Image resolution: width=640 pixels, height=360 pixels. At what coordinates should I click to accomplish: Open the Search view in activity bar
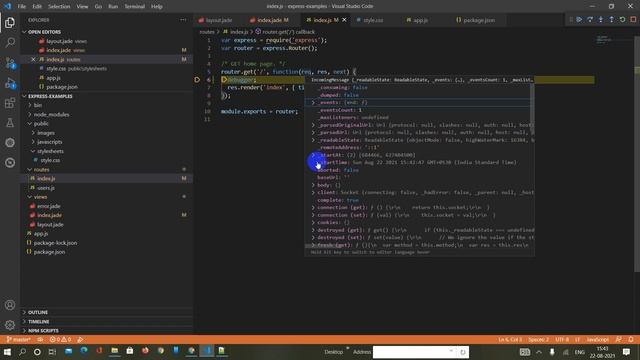click(10, 42)
